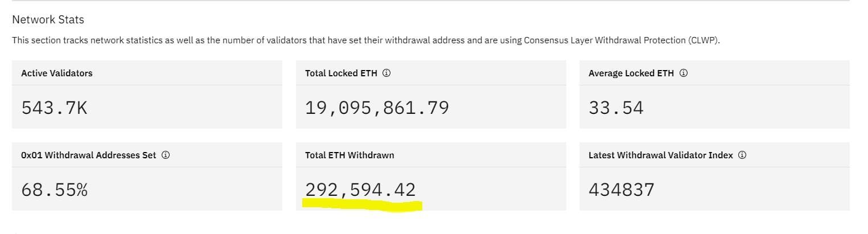Screen dimensions: 868x234
Task: Click the info icon beside Total Locked ETH
Action: point(386,73)
